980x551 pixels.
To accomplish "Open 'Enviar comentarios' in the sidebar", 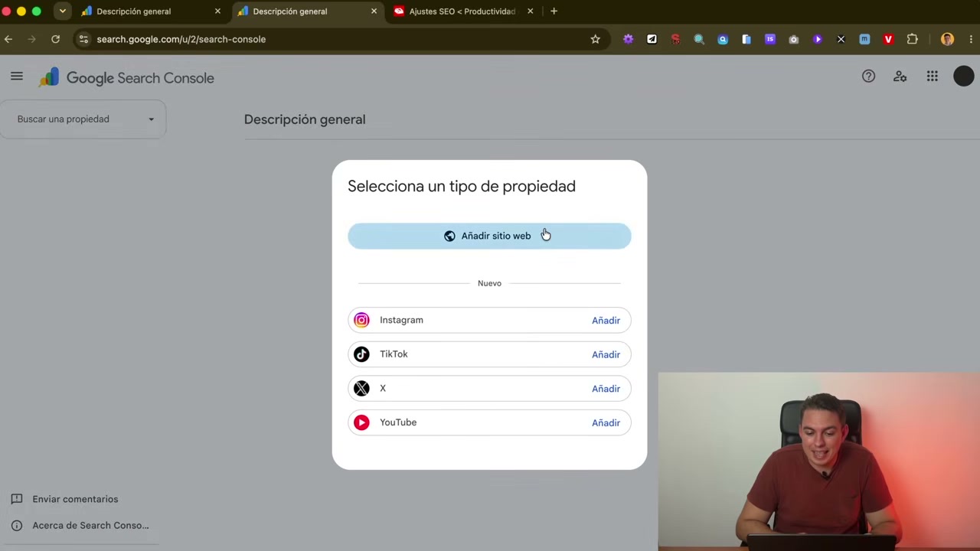I will click(75, 499).
